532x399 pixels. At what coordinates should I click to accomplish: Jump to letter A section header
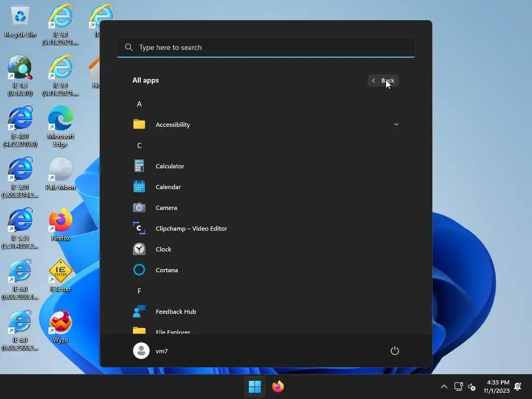click(x=139, y=104)
